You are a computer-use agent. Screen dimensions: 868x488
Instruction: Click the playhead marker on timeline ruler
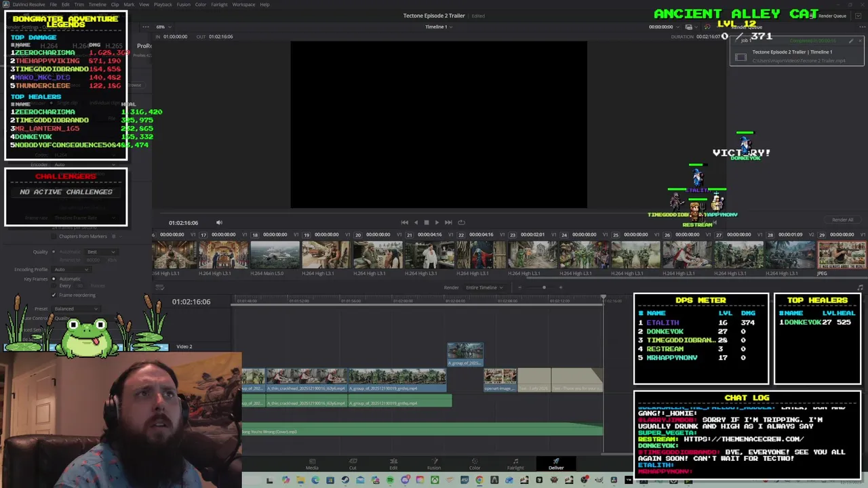603,298
